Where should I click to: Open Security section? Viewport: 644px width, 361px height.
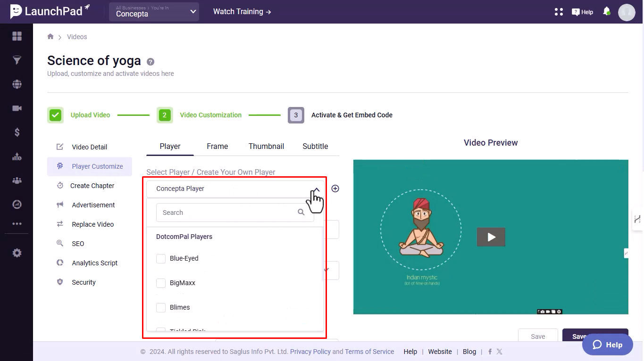pyautogui.click(x=90, y=282)
